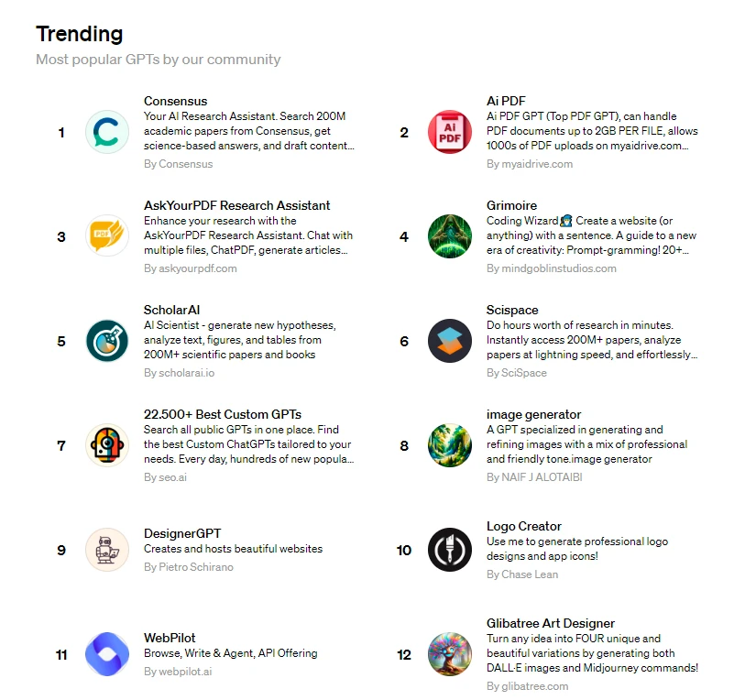Open the ScholarAI flask icon
Screen dimensions: 734x700
pos(107,341)
